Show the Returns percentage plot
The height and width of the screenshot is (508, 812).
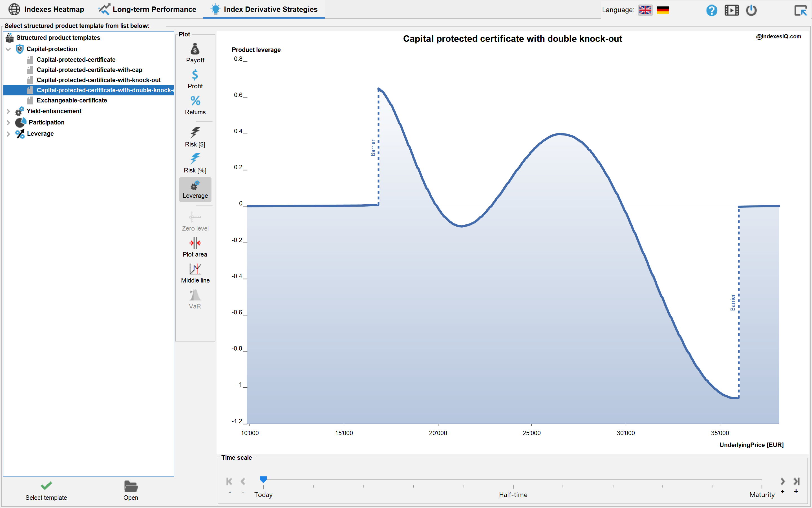(x=195, y=105)
